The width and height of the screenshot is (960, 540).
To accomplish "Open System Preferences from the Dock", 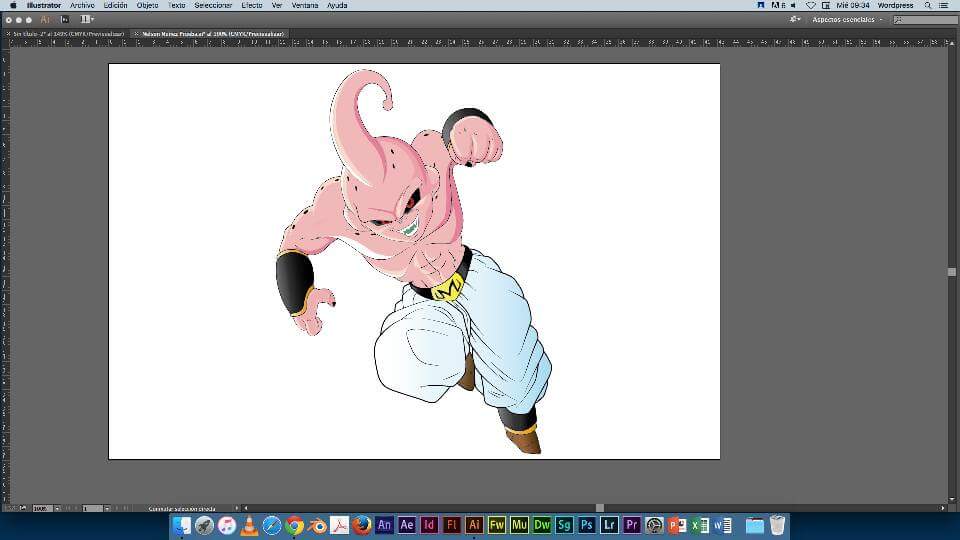I will (x=654, y=525).
